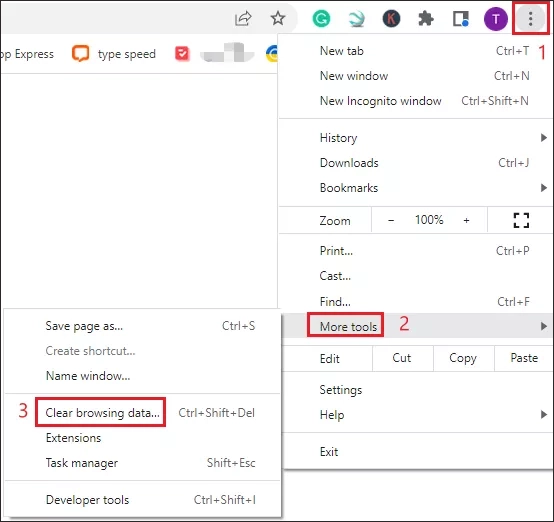Open Downloads from the menu
Viewport: 554px width, 522px height.
(416, 163)
